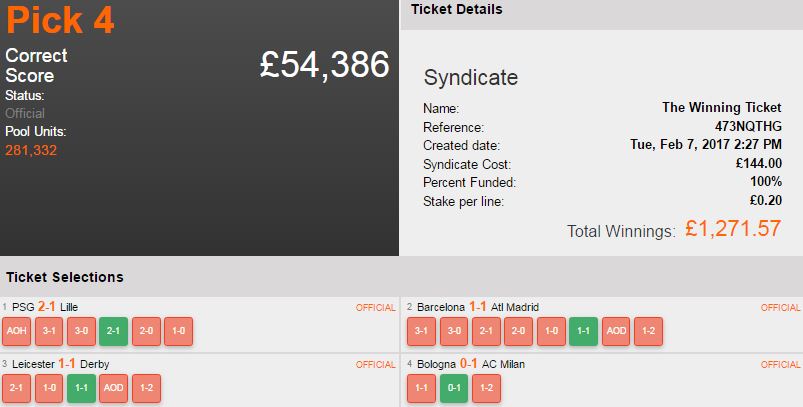
Task: Click AOD chip under Barcelona v Atl Madrid
Action: (613, 332)
